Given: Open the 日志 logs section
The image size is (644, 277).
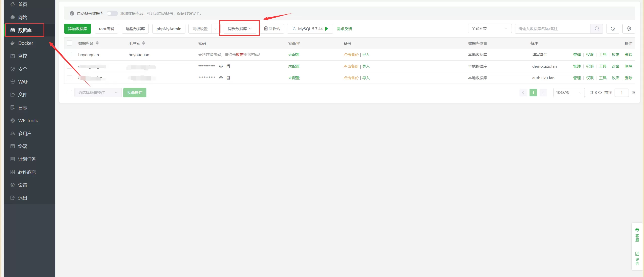Looking at the screenshot, I should pos(22,107).
